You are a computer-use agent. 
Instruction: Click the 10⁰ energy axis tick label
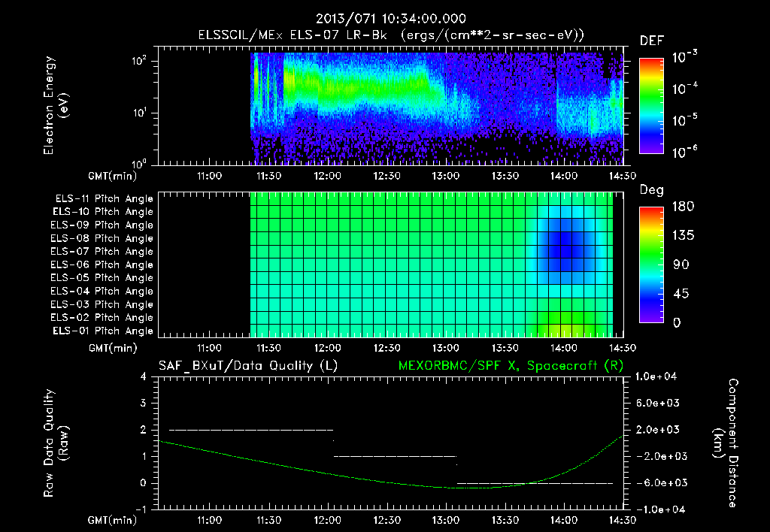(x=139, y=163)
